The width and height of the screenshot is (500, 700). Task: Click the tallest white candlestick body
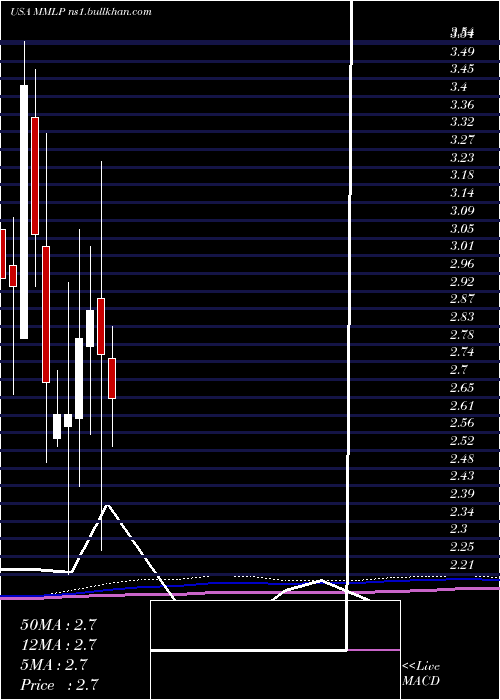pyautogui.click(x=24, y=212)
